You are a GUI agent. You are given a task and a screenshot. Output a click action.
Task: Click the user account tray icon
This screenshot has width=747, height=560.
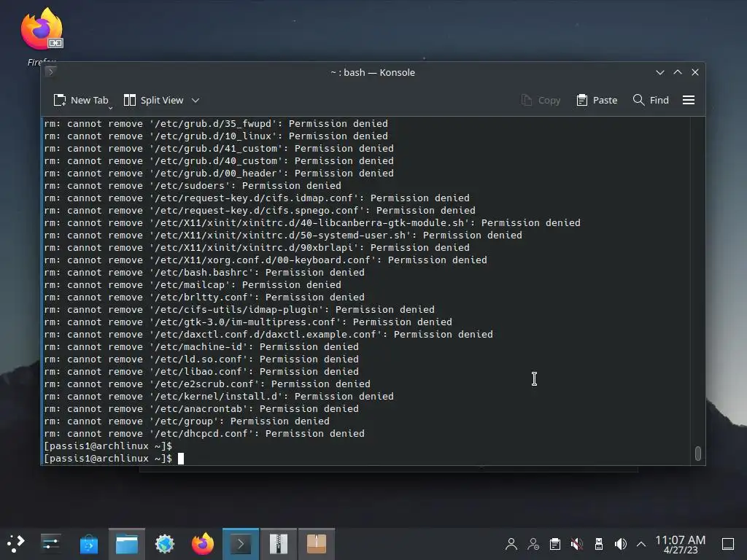click(511, 544)
